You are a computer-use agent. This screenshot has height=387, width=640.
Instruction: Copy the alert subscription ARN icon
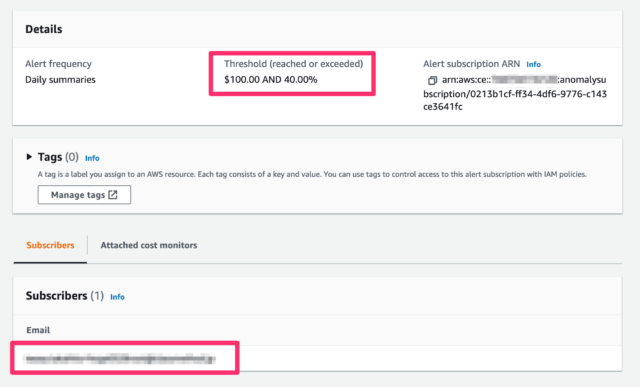coord(432,80)
